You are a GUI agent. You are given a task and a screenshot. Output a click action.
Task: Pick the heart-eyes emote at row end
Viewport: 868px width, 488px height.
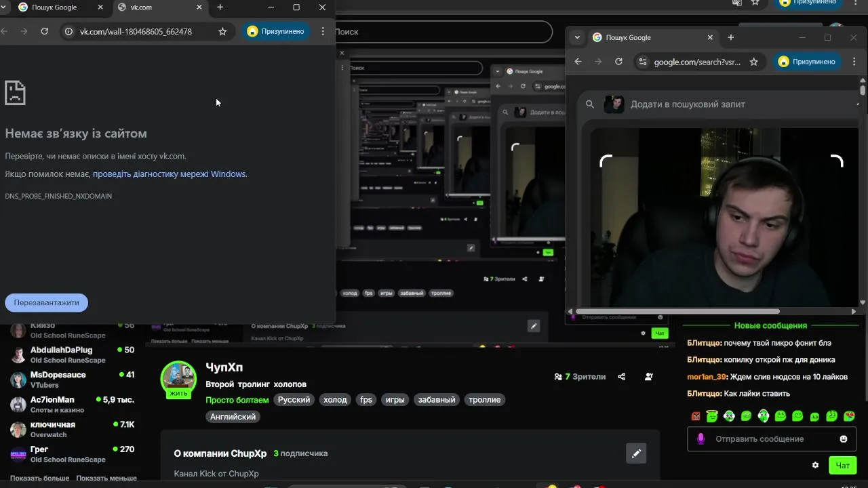point(849,416)
